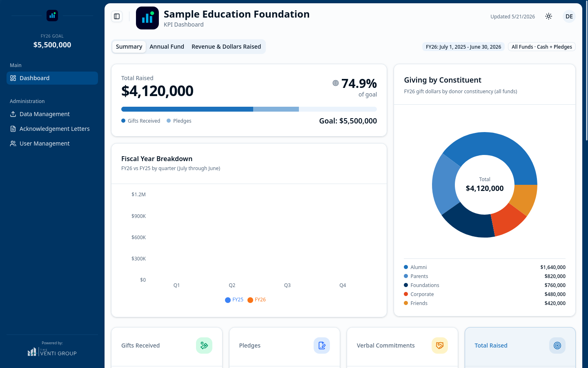
Task: Open Acknowledgement Letters page
Action: tap(52, 129)
